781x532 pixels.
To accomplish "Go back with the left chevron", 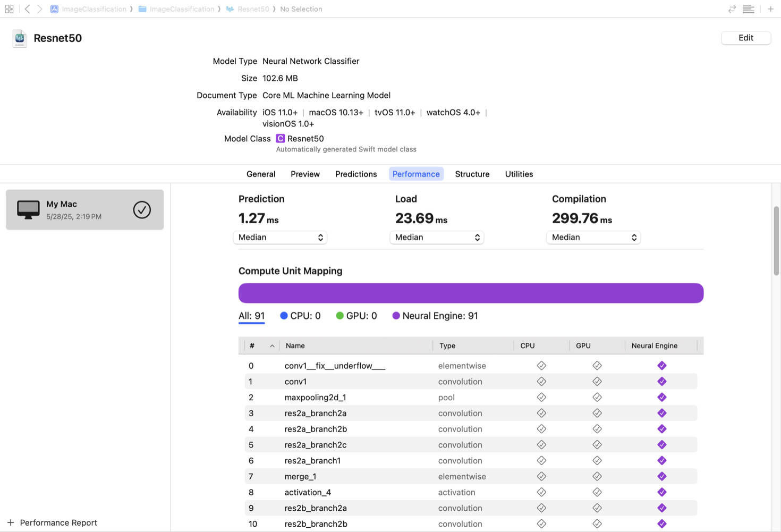I will pos(27,9).
